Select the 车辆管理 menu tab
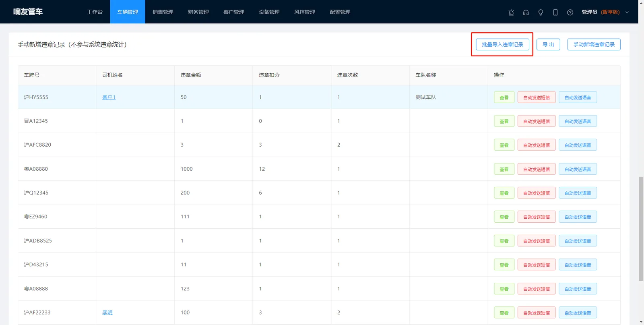 tap(128, 12)
